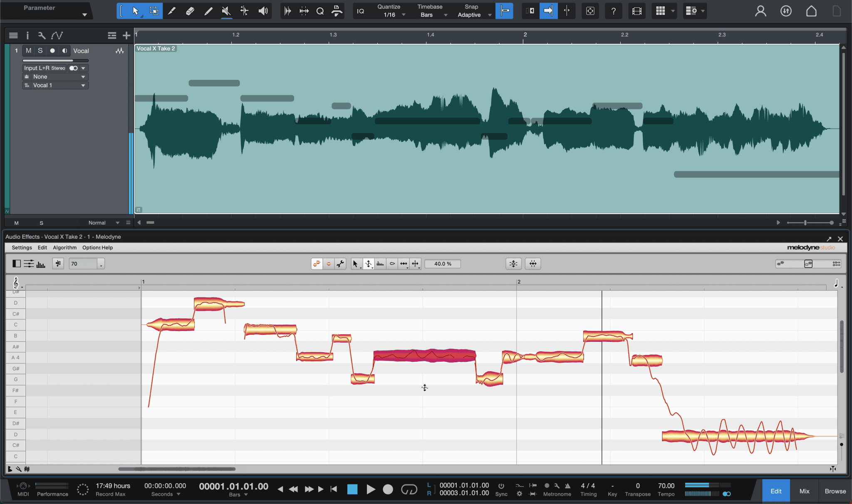
Task: Start playback with the Play button
Action: [x=370, y=489]
